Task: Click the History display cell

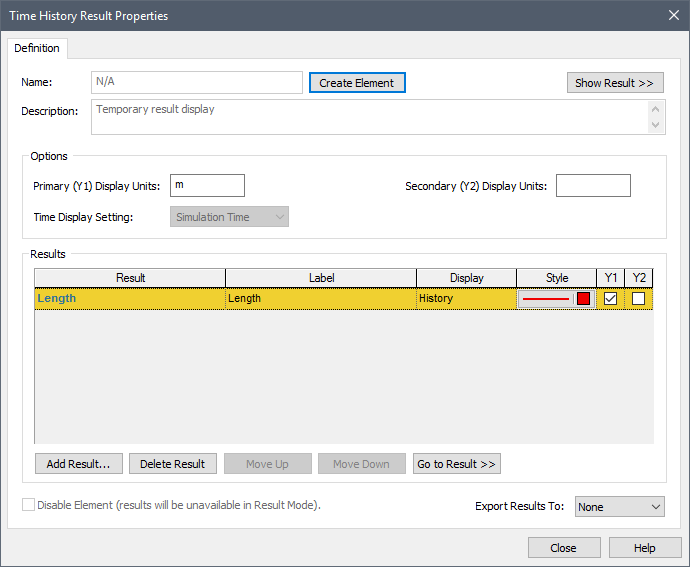Action: (x=466, y=298)
